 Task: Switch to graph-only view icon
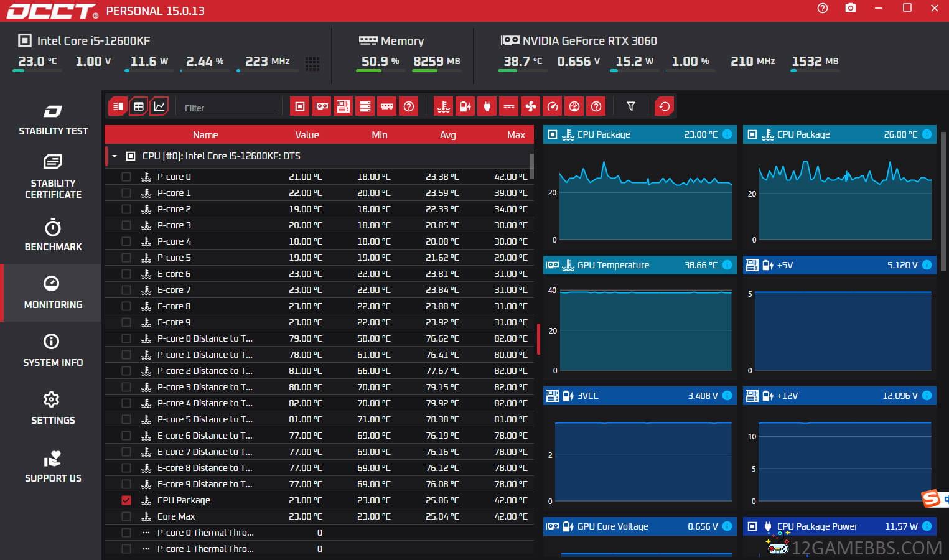[x=159, y=106]
